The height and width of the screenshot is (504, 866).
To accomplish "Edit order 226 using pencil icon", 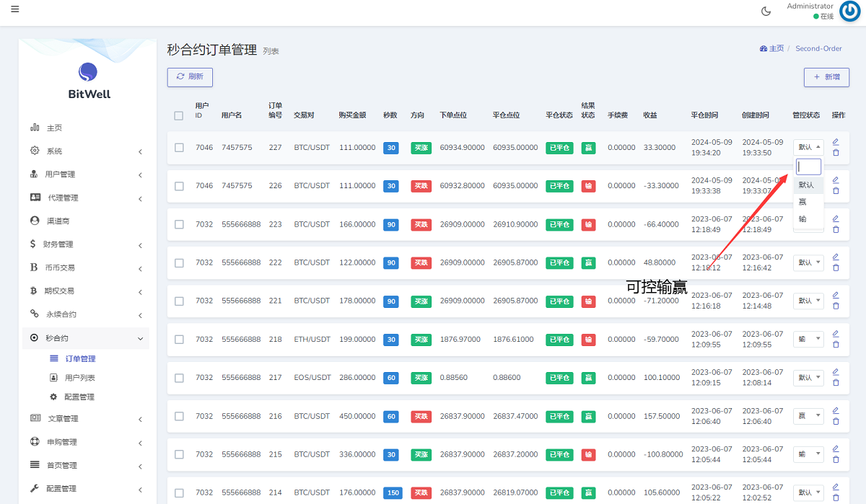I will (x=836, y=180).
